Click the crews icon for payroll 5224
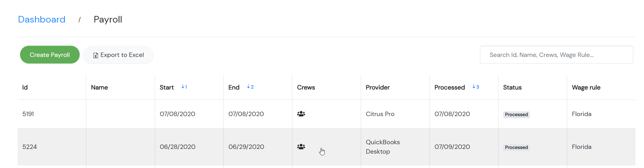 pyautogui.click(x=301, y=147)
